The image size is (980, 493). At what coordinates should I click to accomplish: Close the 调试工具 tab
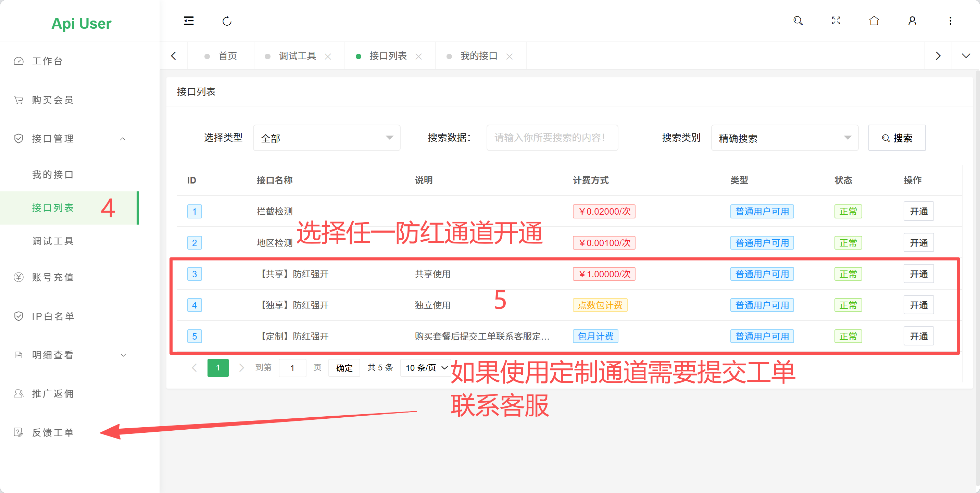click(x=328, y=57)
